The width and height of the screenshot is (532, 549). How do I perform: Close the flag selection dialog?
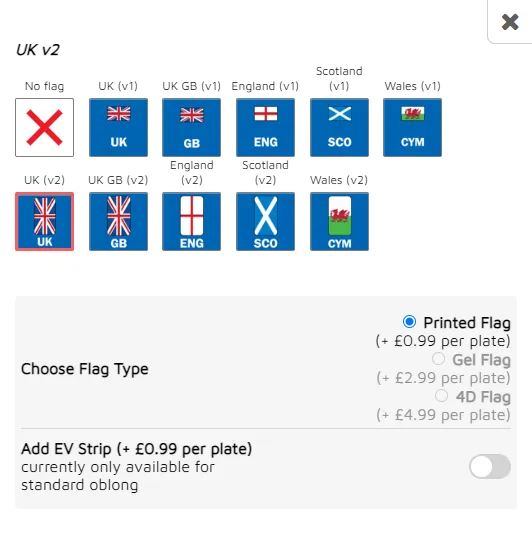(x=510, y=22)
